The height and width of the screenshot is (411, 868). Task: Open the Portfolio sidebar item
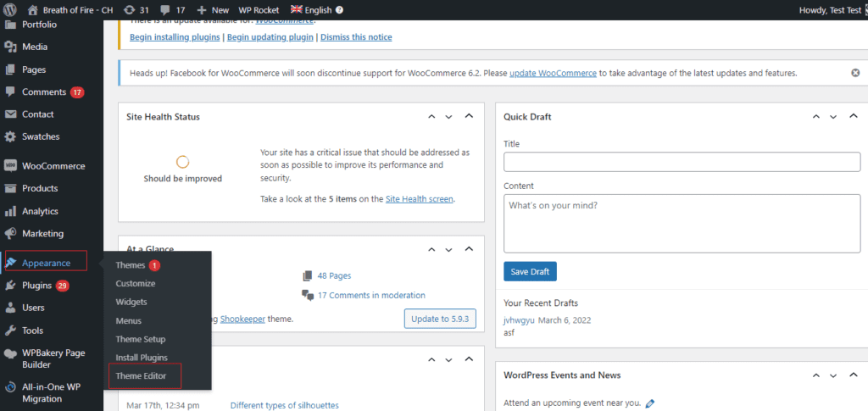[x=39, y=25]
